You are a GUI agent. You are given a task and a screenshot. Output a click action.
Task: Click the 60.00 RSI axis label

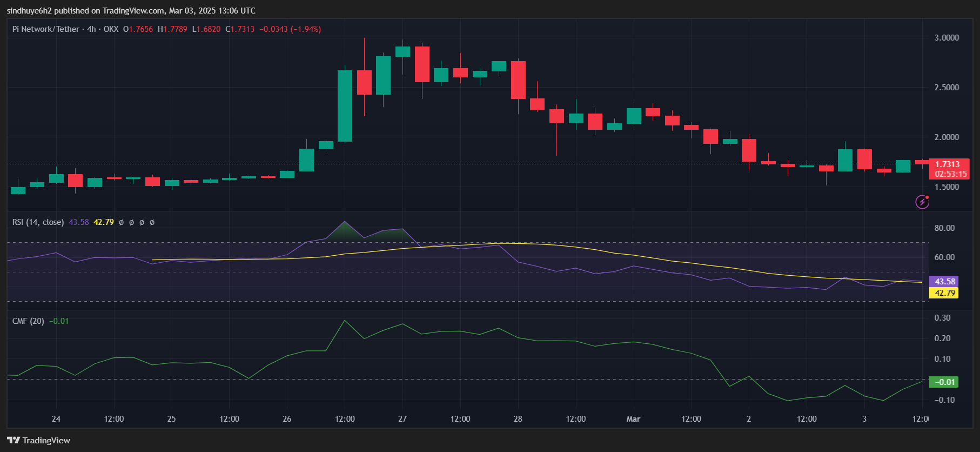945,257
